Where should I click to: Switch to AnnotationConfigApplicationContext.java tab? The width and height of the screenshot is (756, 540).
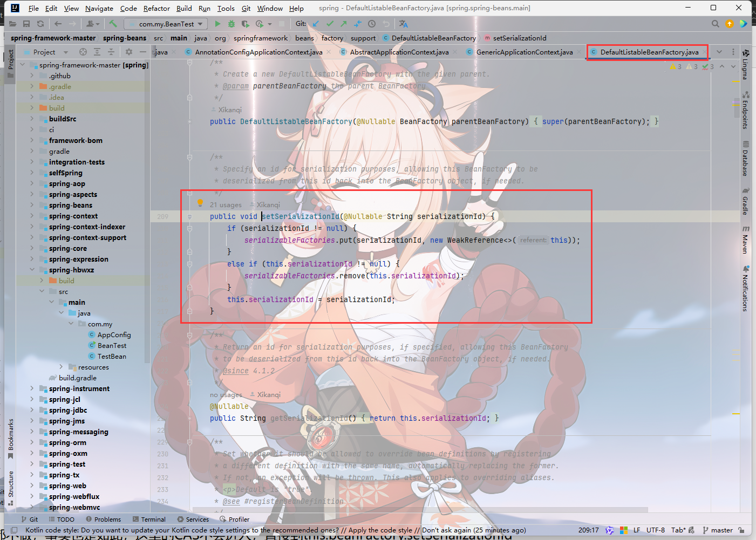pyautogui.click(x=258, y=52)
